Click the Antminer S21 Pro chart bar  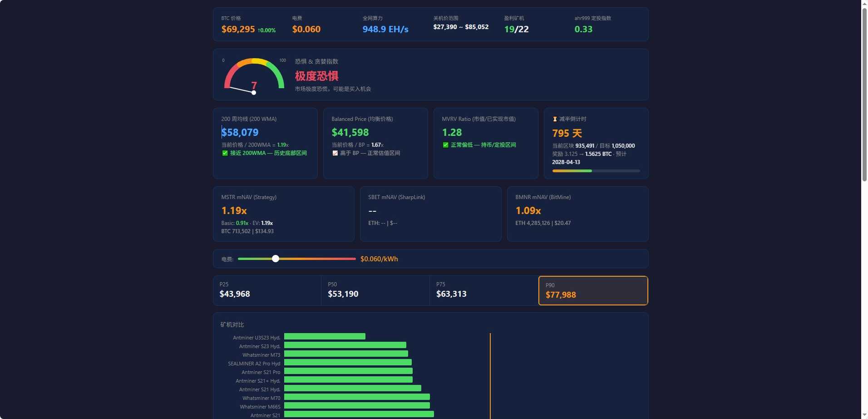pyautogui.click(x=348, y=371)
